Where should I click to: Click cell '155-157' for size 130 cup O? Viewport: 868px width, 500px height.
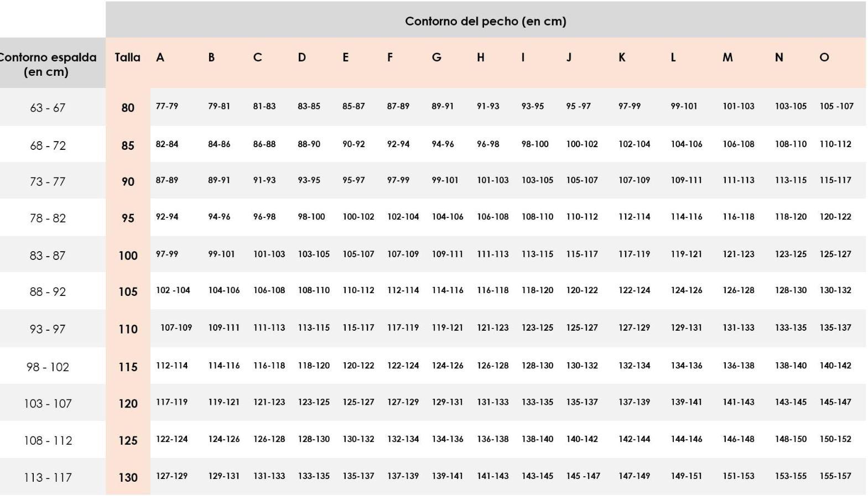coord(835,476)
